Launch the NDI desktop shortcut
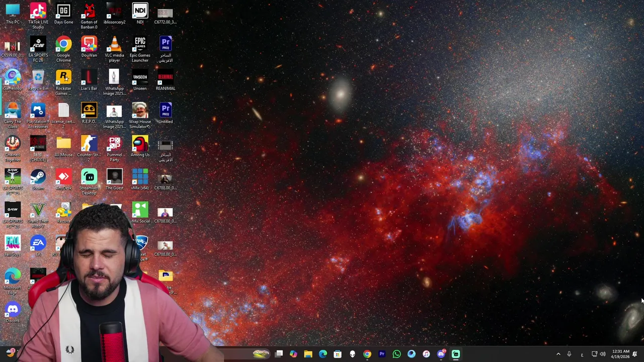Screen dimensions: 644x362 (140, 14)
